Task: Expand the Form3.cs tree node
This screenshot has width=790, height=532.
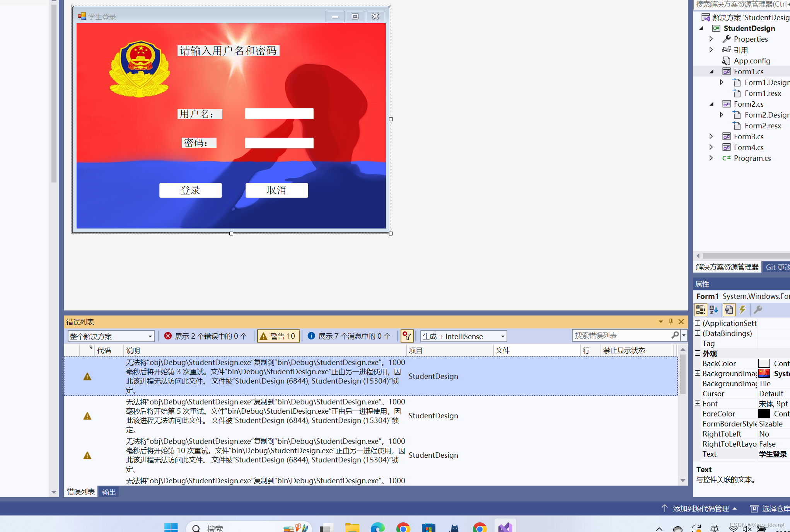Action: pos(711,136)
